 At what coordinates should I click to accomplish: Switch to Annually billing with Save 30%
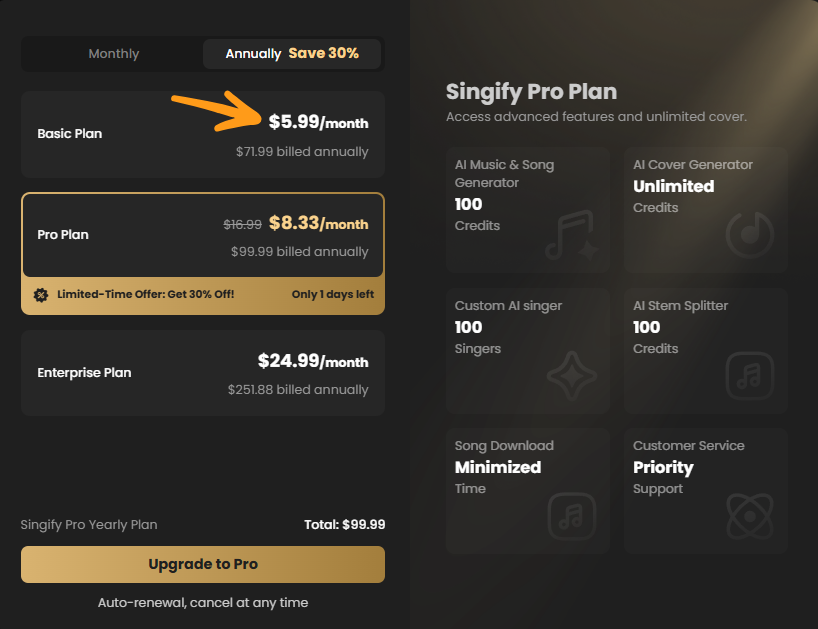pos(291,53)
